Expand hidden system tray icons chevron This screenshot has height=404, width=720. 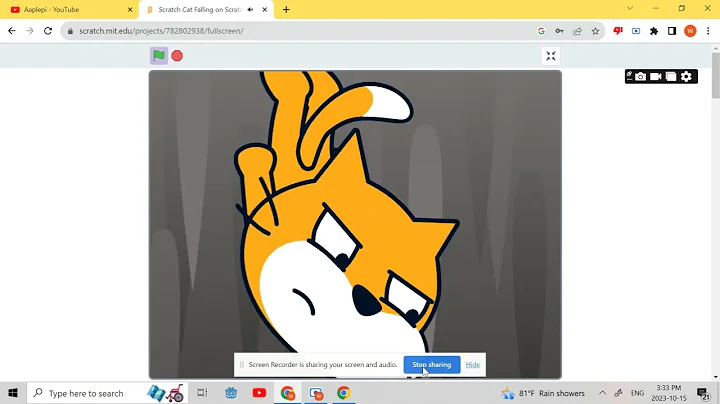(602, 393)
